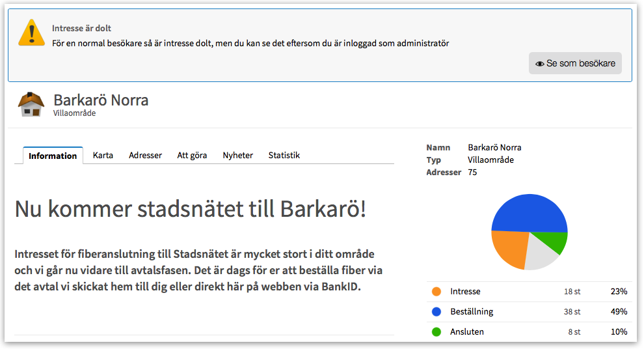Click the orange Intresse legend dot
The height and width of the screenshot is (349, 644).
436,292
